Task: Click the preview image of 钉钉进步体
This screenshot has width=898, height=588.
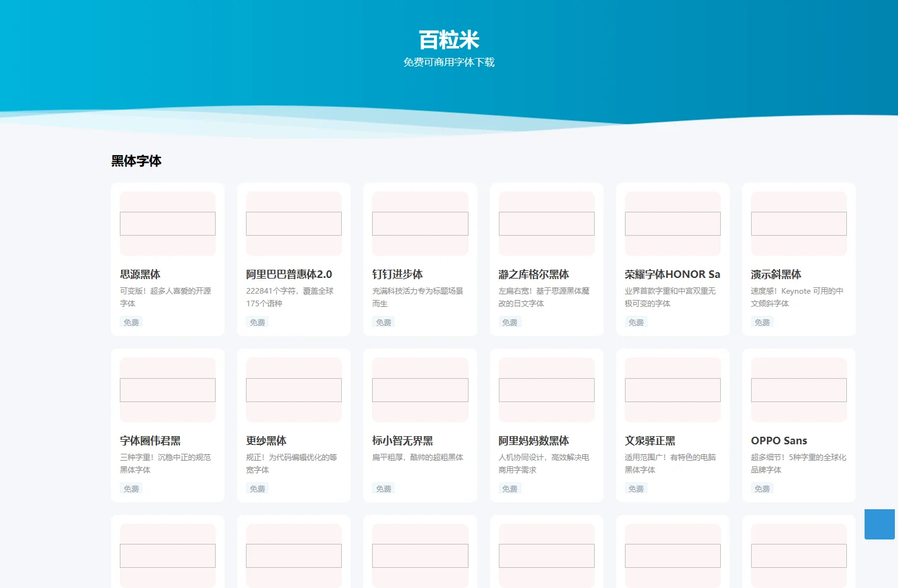Action: [x=420, y=224]
